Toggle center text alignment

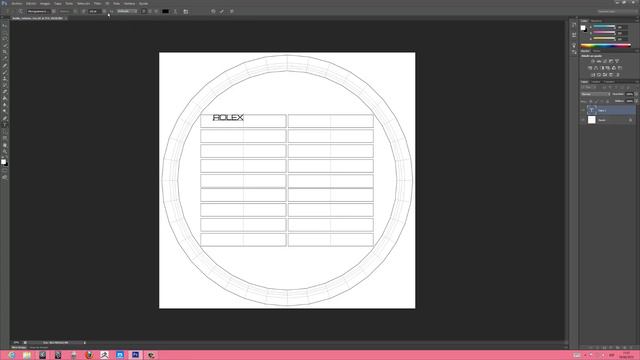pyautogui.click(x=150, y=11)
